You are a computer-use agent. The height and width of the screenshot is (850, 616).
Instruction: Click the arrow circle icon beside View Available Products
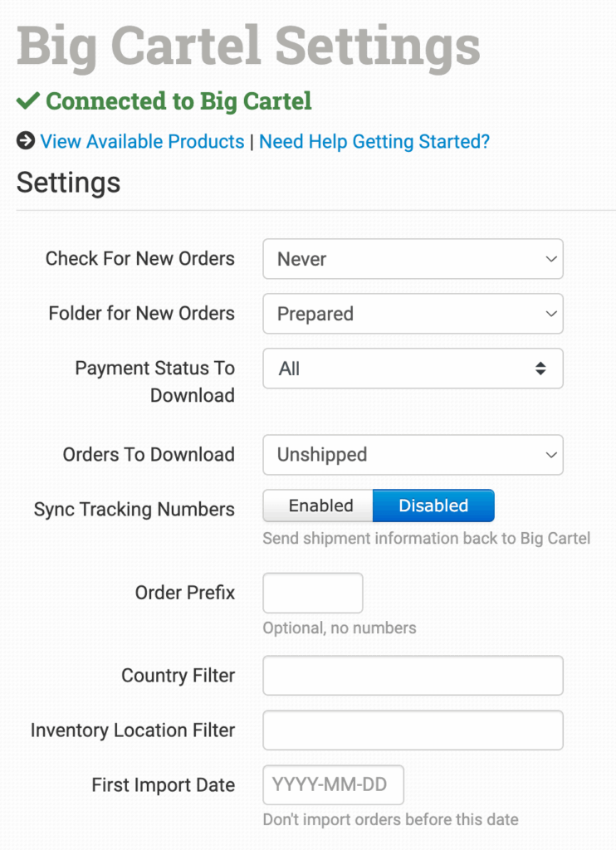coord(25,142)
